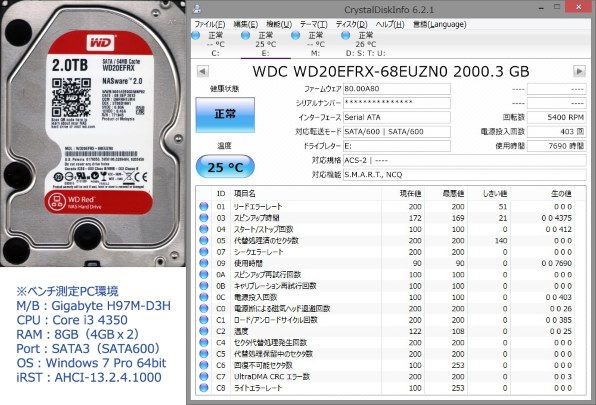
Task: Click the CrystalDiskInfo title bar icon
Action: [197, 8]
